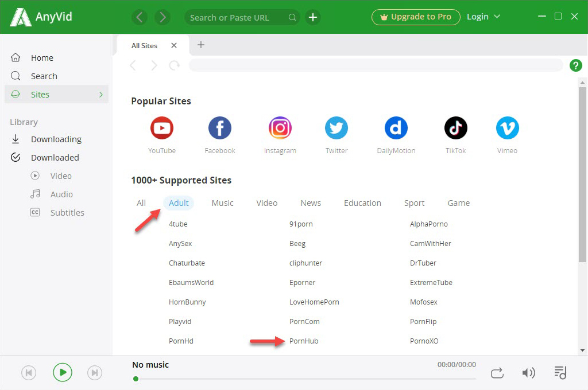The height and width of the screenshot is (390, 588).
Task: Select the Music category filter
Action: point(222,203)
